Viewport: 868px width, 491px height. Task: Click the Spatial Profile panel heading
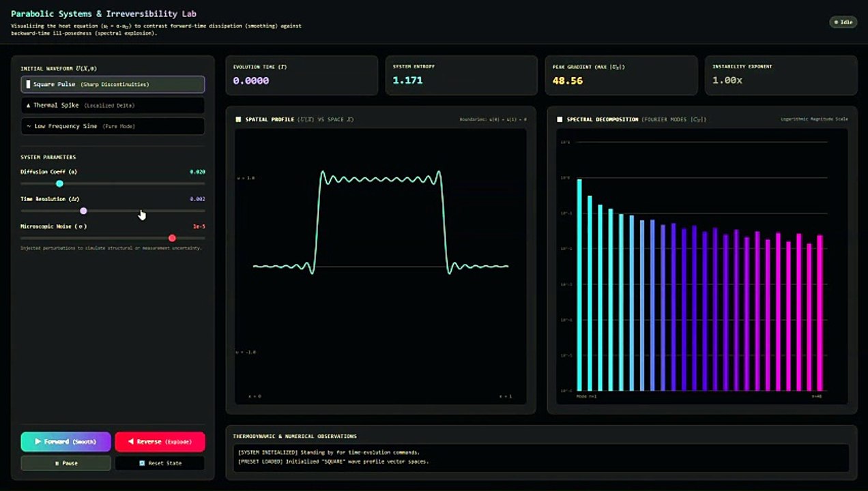pos(295,119)
